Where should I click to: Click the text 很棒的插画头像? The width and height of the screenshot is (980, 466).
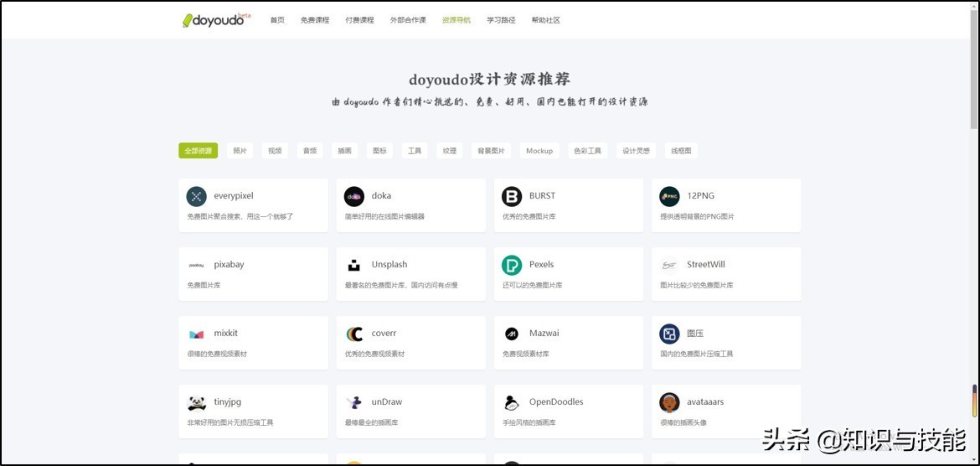click(683, 423)
